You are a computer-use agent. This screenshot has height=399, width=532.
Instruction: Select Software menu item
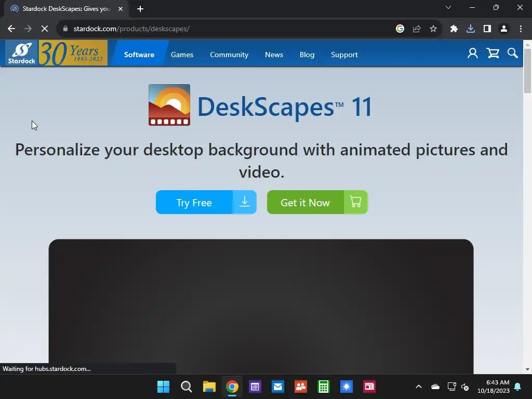click(x=139, y=55)
